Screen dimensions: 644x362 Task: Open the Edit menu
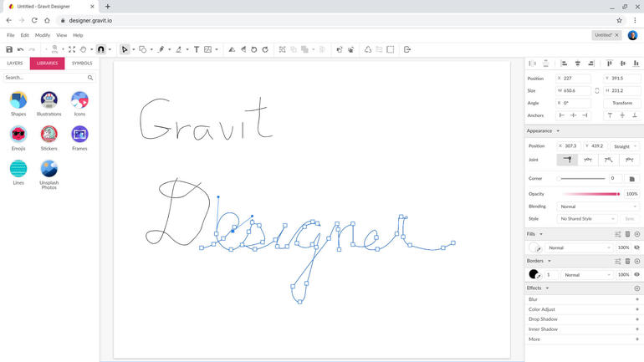pos(24,35)
